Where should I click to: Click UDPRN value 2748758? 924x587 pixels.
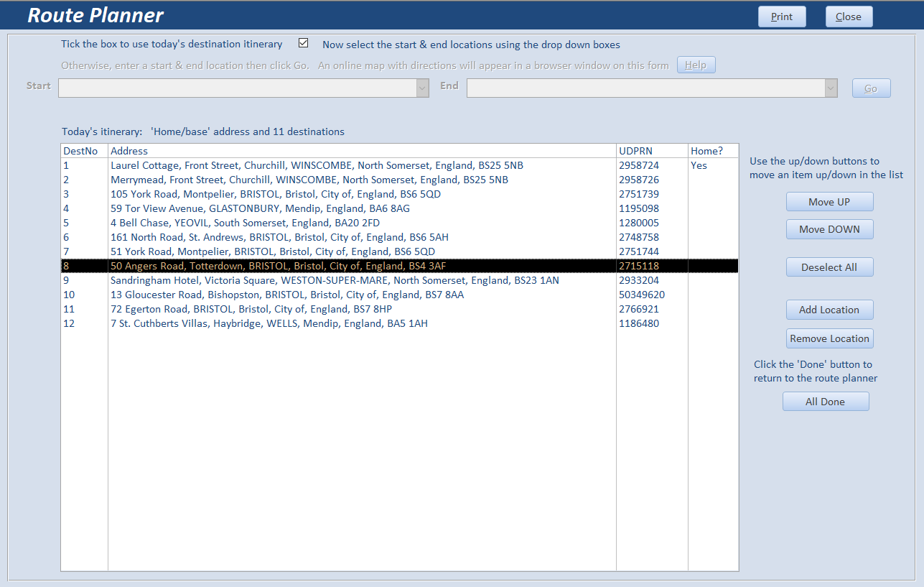tap(639, 237)
